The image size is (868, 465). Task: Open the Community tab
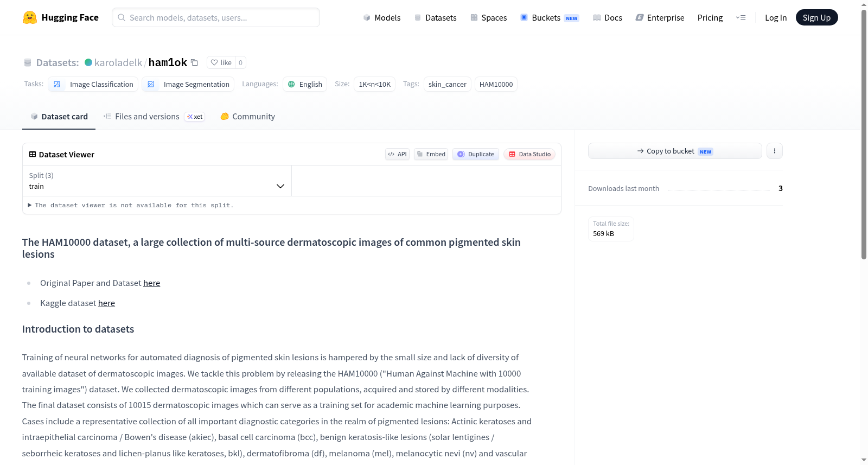[x=247, y=117]
